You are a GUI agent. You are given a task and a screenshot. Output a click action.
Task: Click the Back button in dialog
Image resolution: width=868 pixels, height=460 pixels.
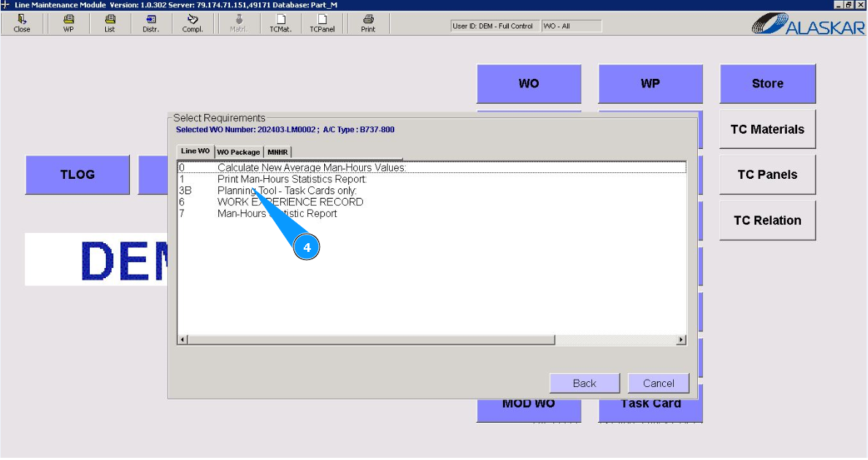(585, 383)
